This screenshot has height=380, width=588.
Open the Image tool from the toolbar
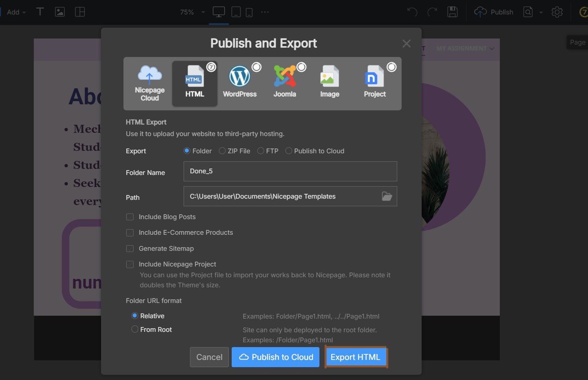point(60,12)
